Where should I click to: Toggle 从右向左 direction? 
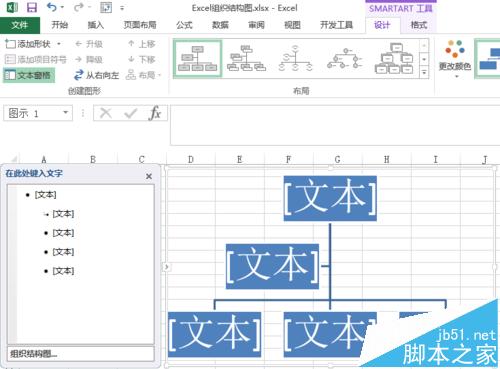coord(96,75)
